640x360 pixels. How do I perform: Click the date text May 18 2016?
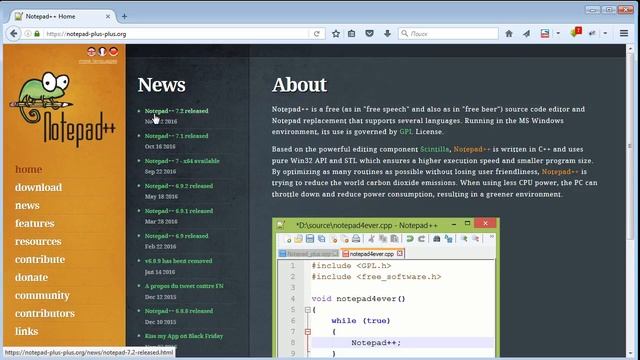(161, 197)
